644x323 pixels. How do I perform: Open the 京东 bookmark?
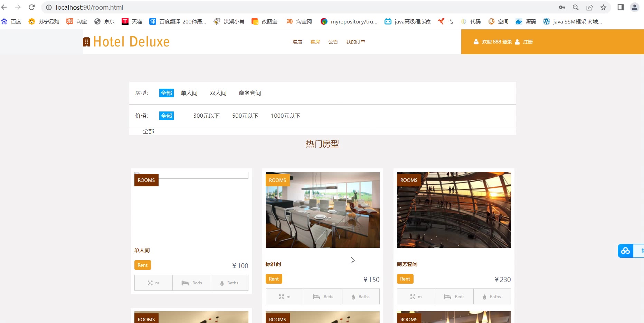click(x=104, y=21)
